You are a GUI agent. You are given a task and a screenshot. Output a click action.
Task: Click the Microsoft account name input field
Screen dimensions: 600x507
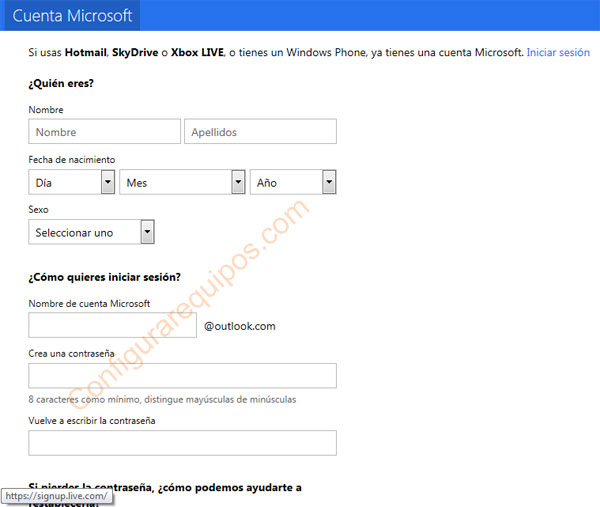[112, 325]
